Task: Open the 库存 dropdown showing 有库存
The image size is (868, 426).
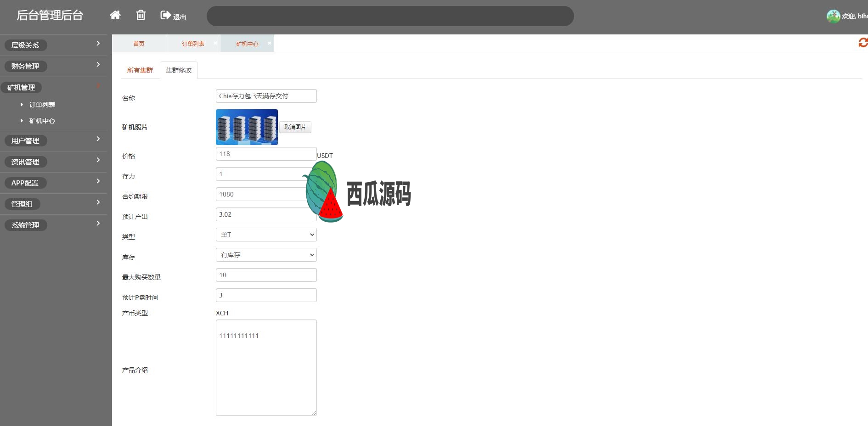Action: coord(266,255)
